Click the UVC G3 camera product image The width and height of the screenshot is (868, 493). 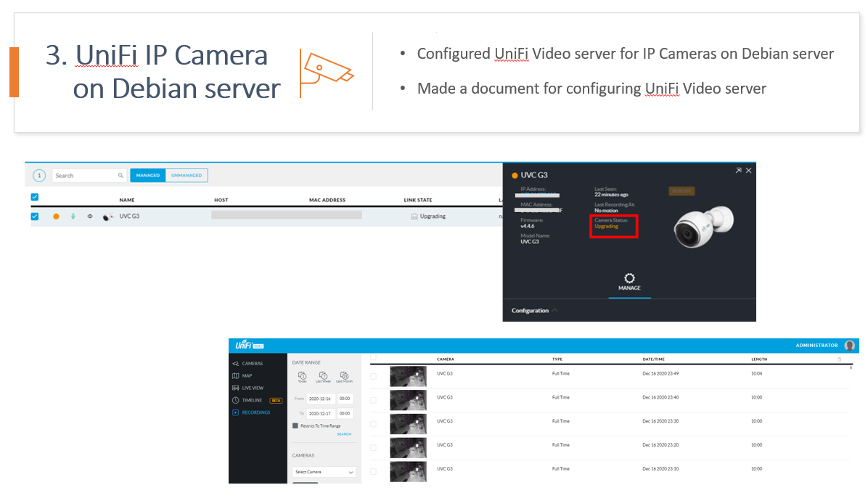point(703,226)
